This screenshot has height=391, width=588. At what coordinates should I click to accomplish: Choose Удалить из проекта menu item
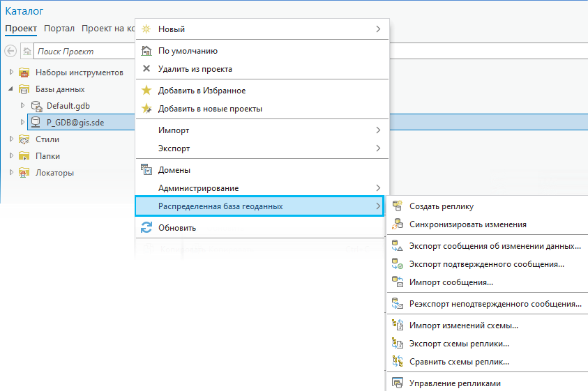click(x=262, y=68)
